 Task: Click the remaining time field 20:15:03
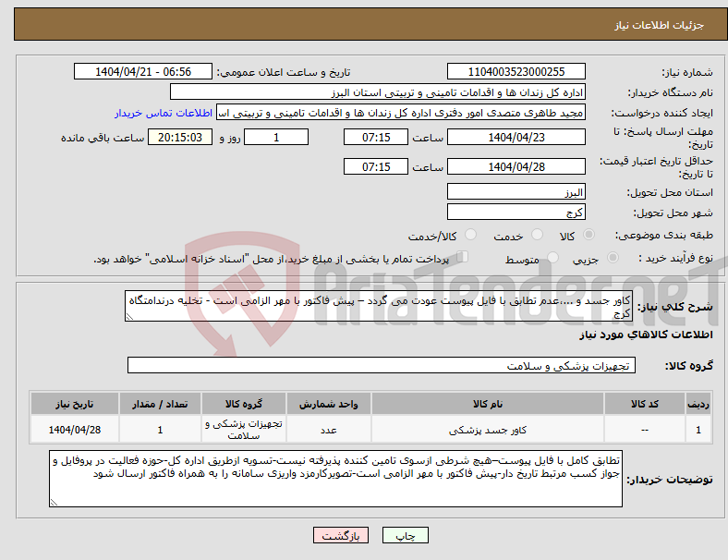[x=180, y=137]
